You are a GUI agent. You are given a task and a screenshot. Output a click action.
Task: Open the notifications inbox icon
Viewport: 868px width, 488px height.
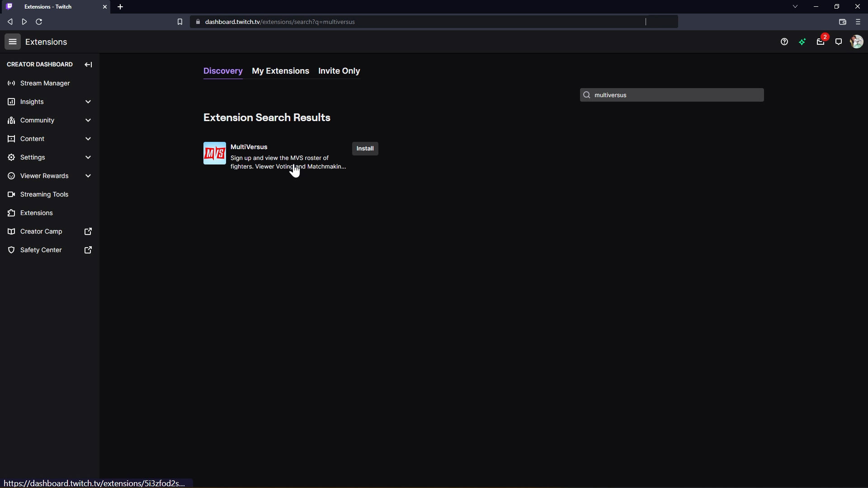tap(821, 42)
